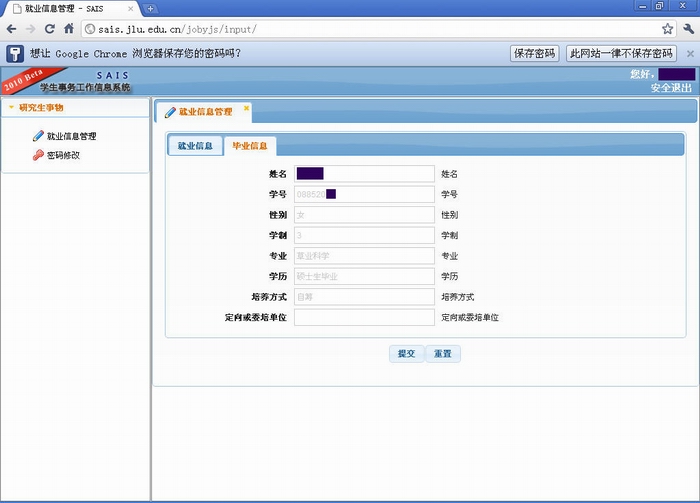Collapse the 研究生事物 sidebar section
The image size is (700, 503).
click(12, 107)
